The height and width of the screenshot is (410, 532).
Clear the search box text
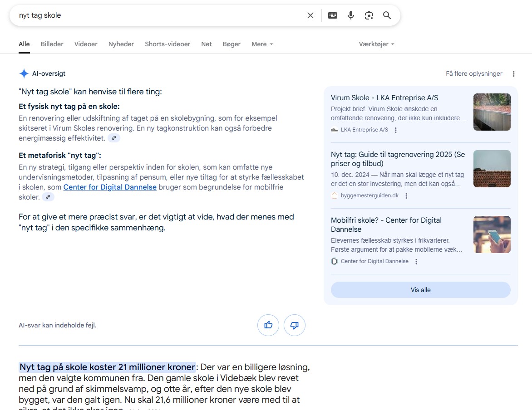[x=310, y=15]
